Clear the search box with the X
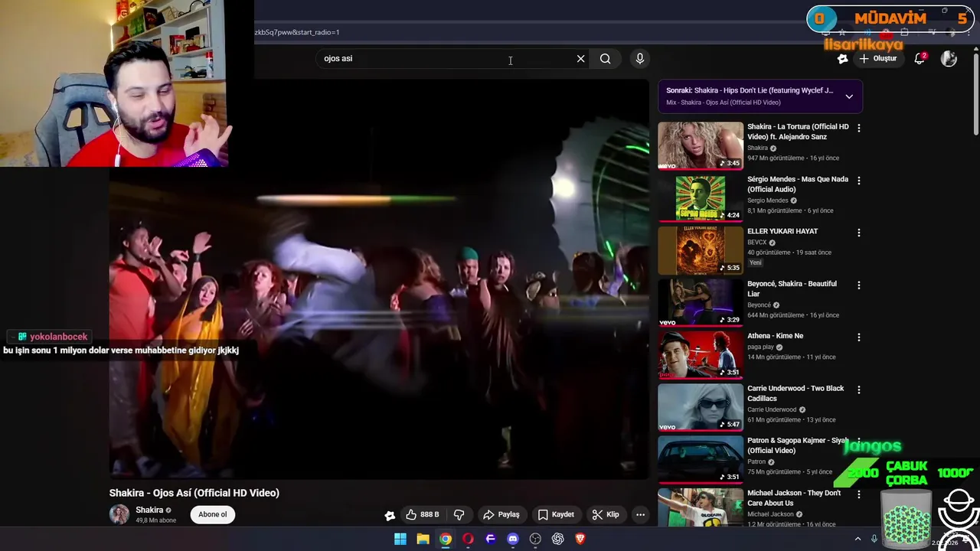 [580, 58]
